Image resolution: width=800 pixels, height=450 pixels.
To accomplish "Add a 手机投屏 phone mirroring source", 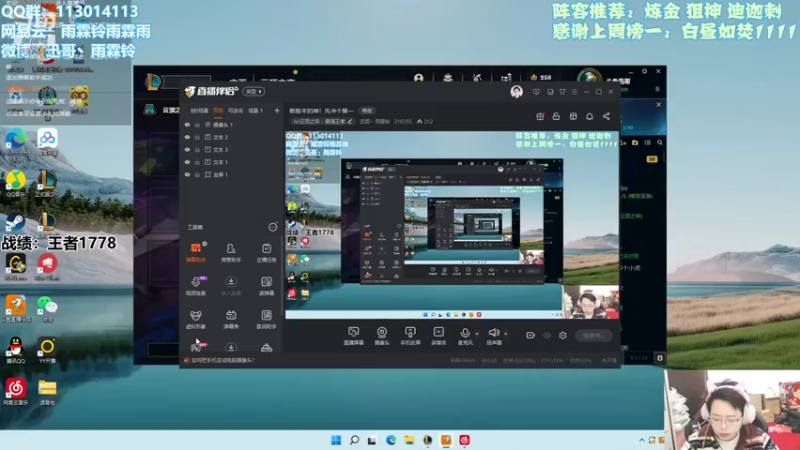I will click(x=410, y=336).
